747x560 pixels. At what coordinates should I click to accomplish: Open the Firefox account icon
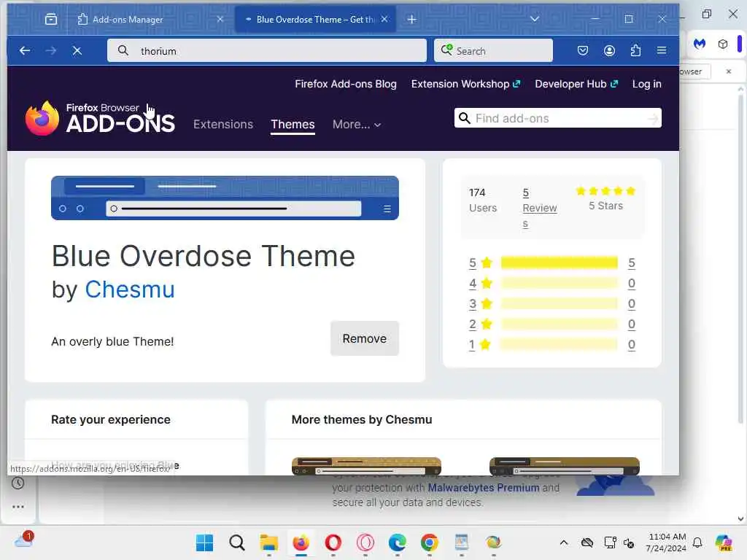609,50
